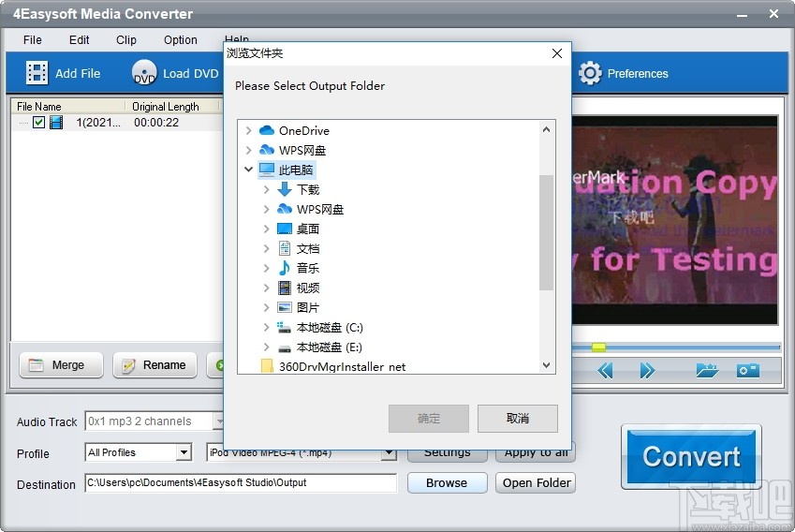Screen dimensions: 795x532
Task: Click the film strip icon of file 1(2021...
Action: pyautogui.click(x=56, y=122)
